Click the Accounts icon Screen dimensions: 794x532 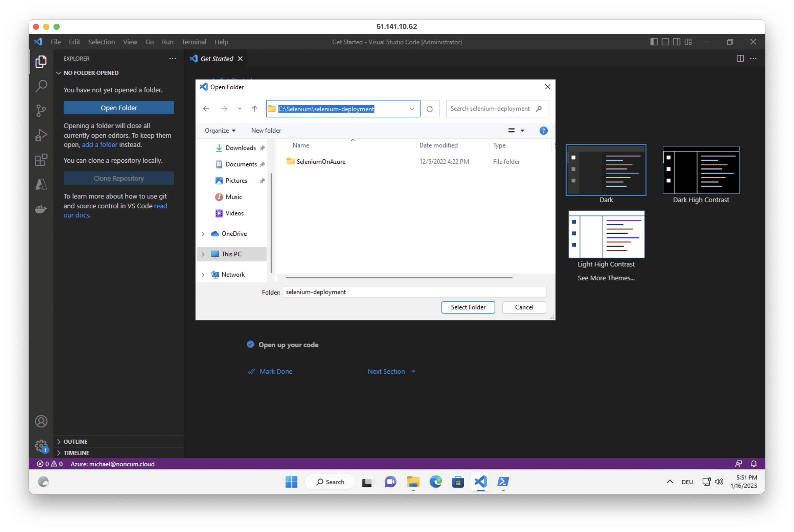pyautogui.click(x=41, y=421)
